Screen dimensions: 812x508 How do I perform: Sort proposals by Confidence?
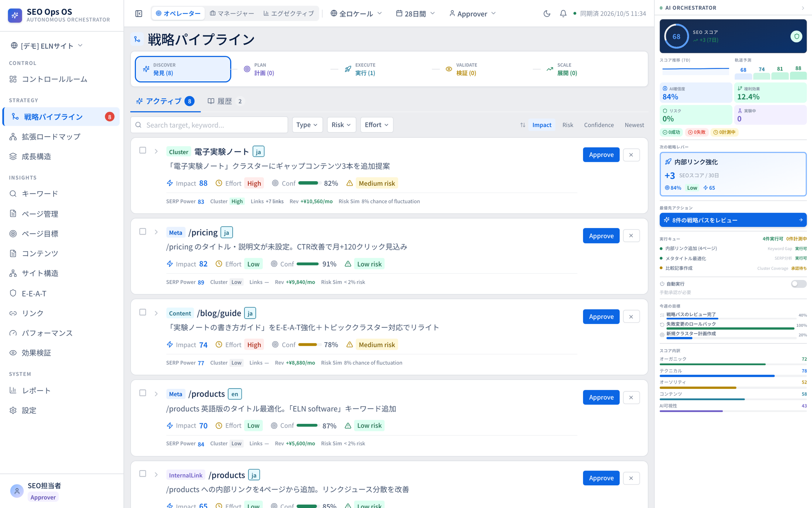coord(599,125)
